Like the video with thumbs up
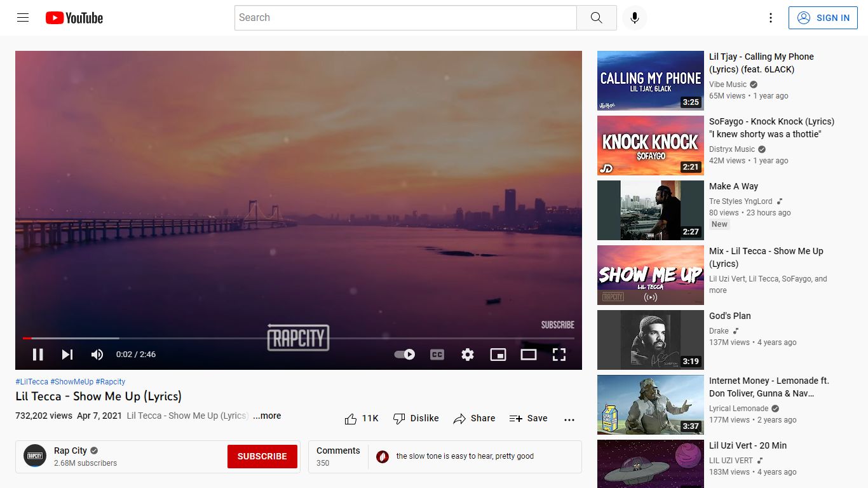The image size is (868, 488). [361, 419]
